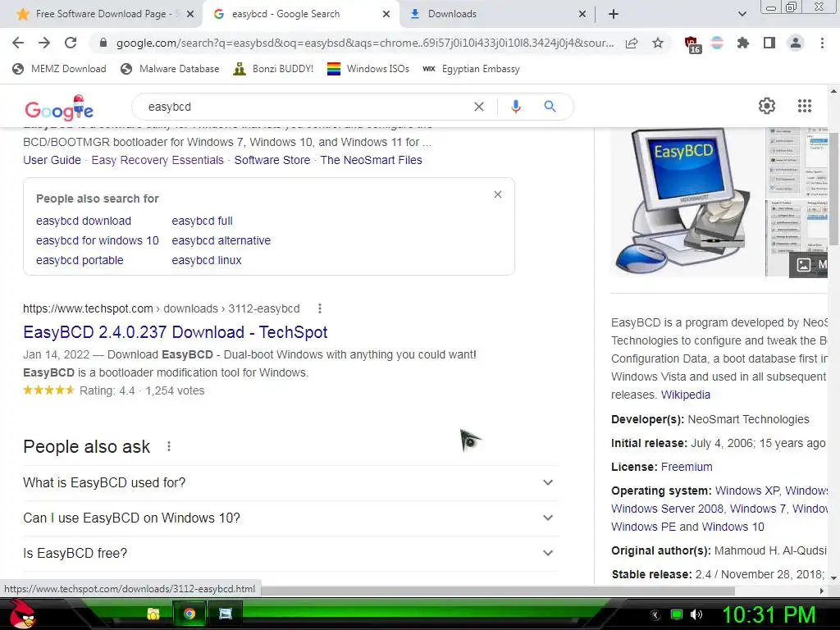
Task: Open the Chrome three-dot menu
Action: point(822,43)
